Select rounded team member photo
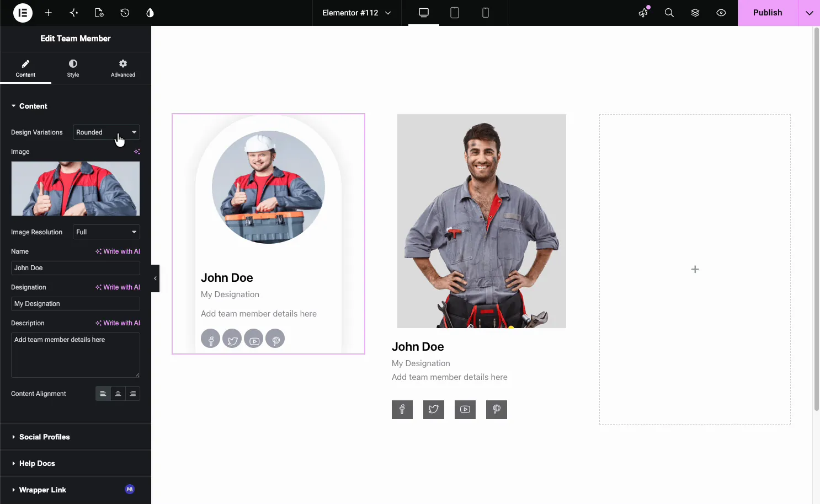Image resolution: width=820 pixels, height=504 pixels. coord(268,187)
